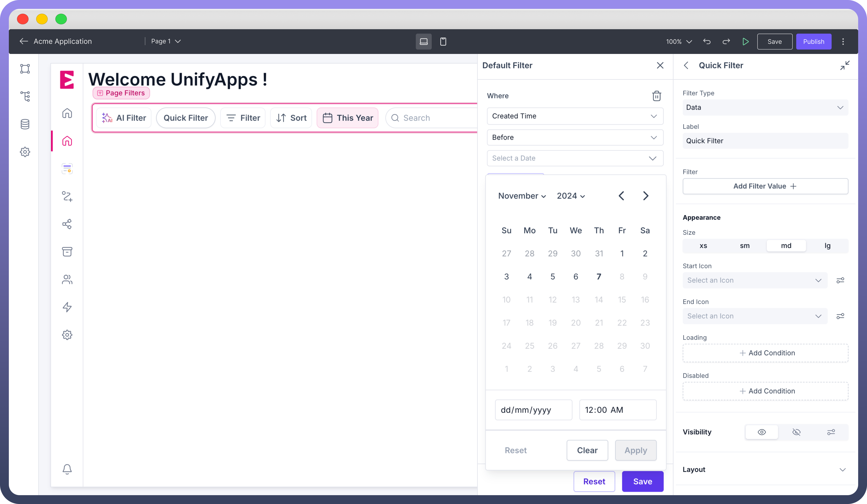This screenshot has width=867, height=504.
Task: Go to next month in calendar
Action: pyautogui.click(x=645, y=196)
